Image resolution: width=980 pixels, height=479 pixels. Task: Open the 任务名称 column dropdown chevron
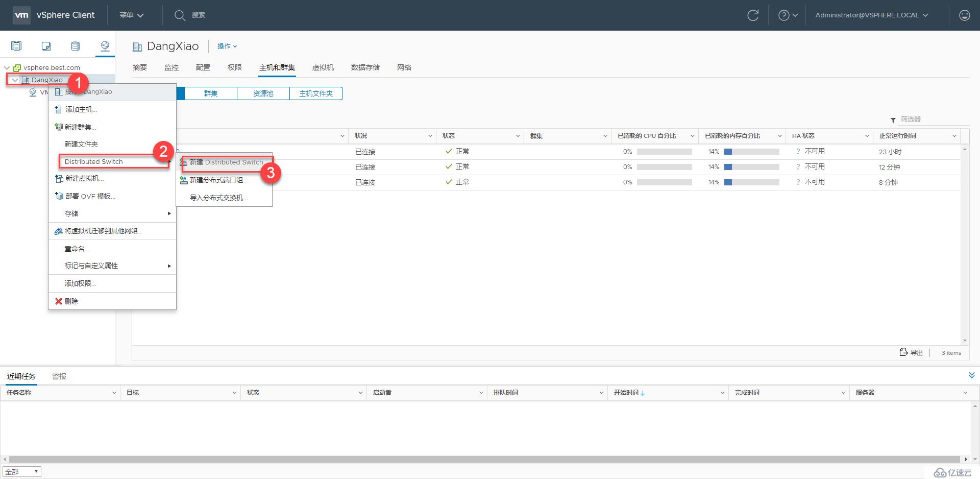(114, 393)
